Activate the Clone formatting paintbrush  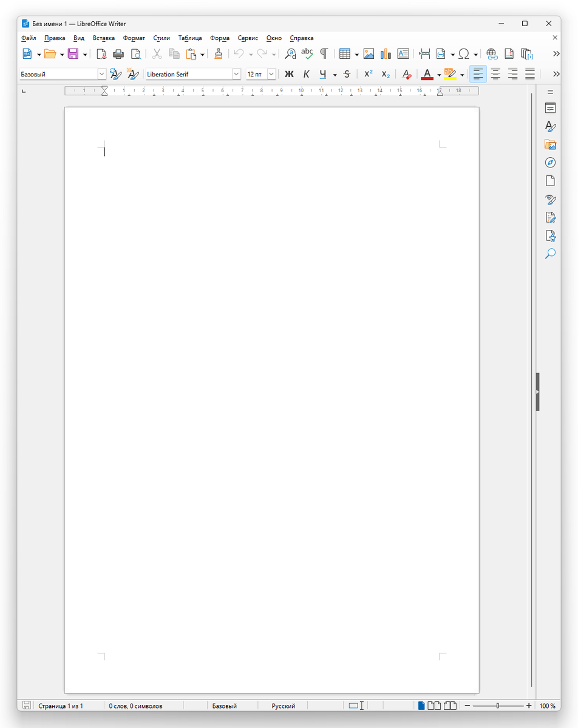(219, 54)
